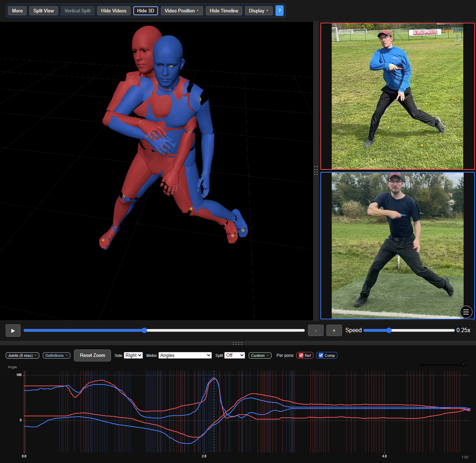
Task: Grab the vertical panel divider dots handle
Action: pos(316,170)
